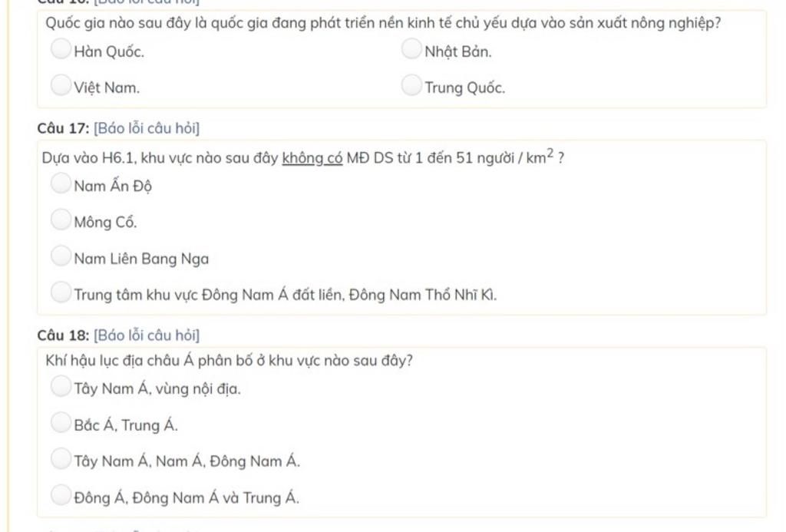Image resolution: width=786 pixels, height=532 pixels.
Task: Select Tây Nam Á, vùng nội địa
Action: pyautogui.click(x=61, y=387)
